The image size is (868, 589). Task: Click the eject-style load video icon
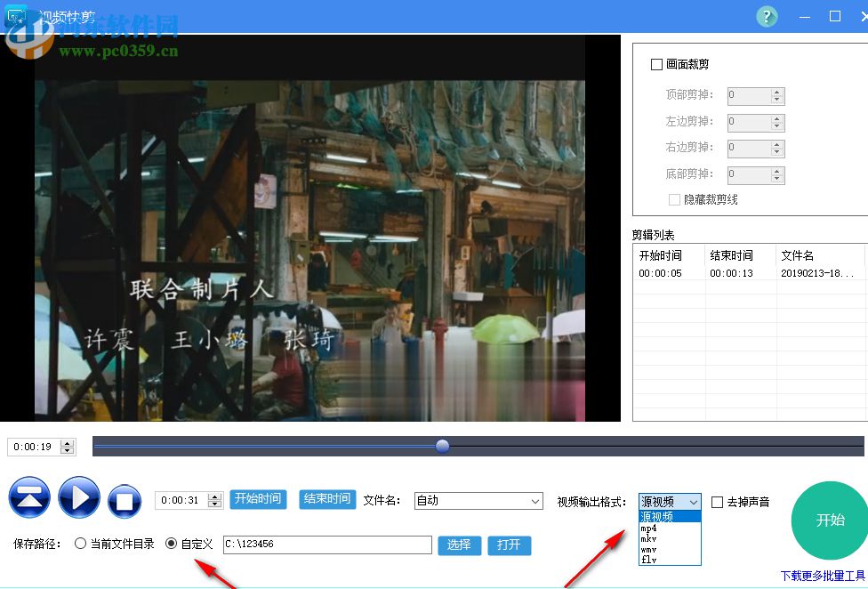[x=29, y=498]
